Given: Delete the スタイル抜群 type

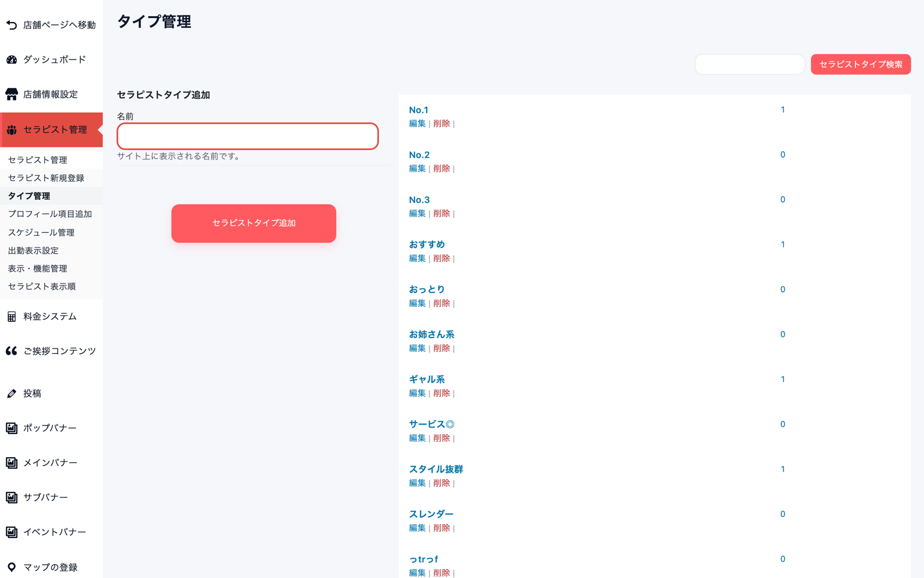Looking at the screenshot, I should click(441, 483).
